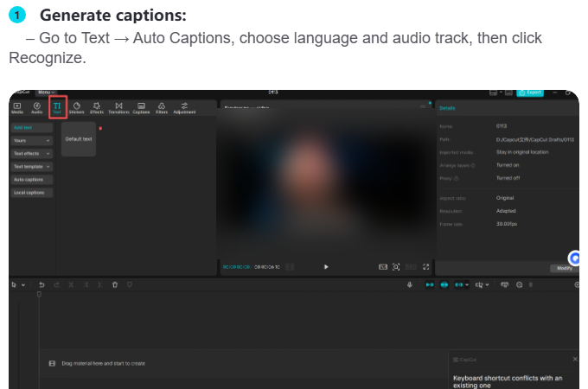Choose the Default text preset

[x=79, y=139]
